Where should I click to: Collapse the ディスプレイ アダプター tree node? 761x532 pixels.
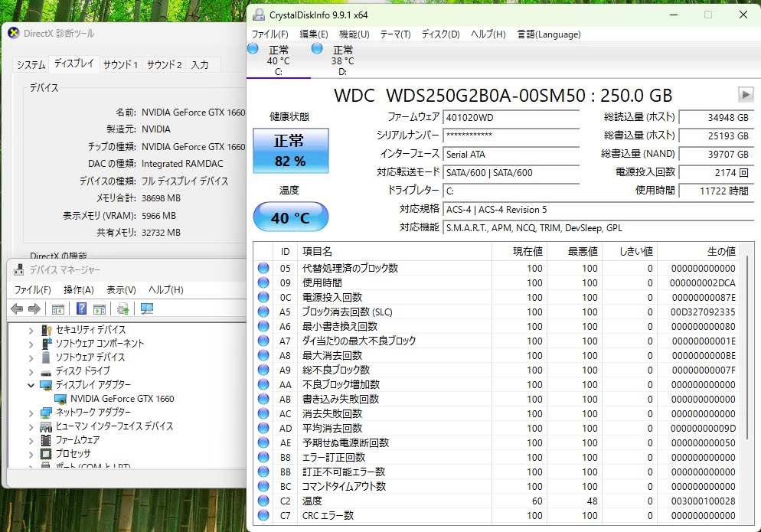[31, 385]
